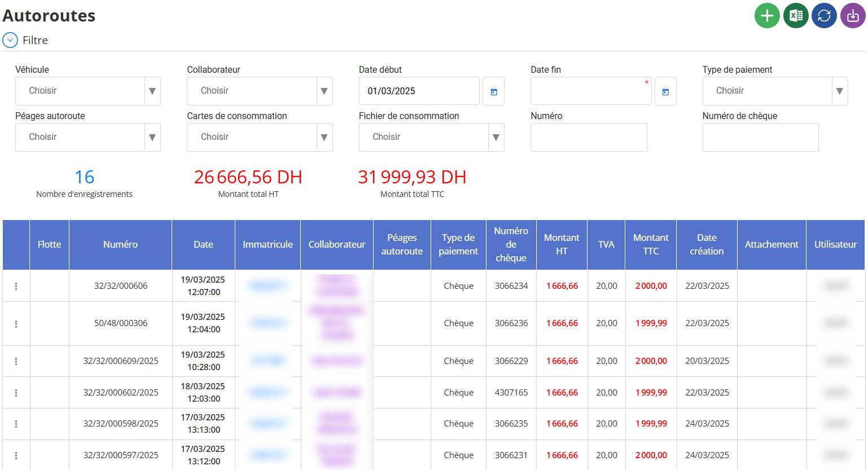
Task: Click the 19/03/2025 10:28:00 date cell
Action: (203, 361)
